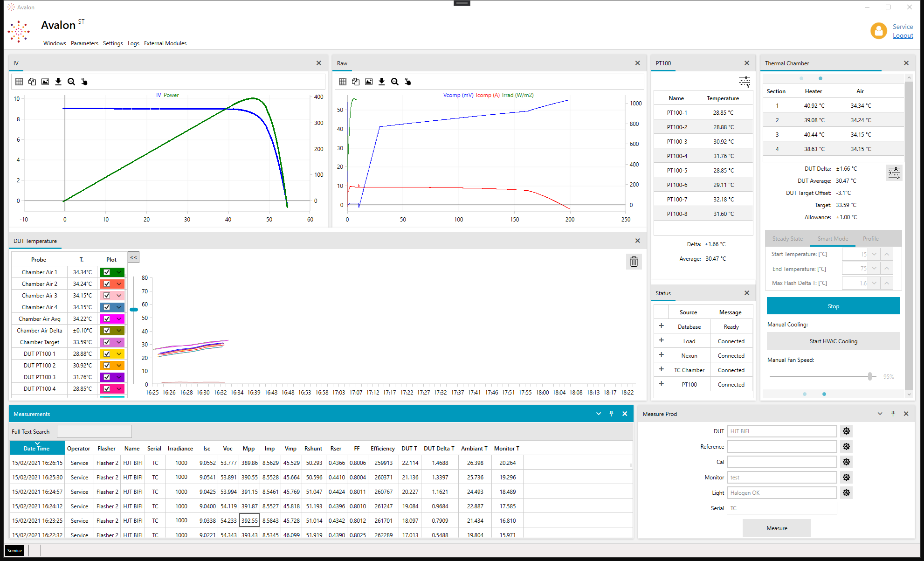Open color dropdown for DUT PT100 4
The image size is (924, 561).
(119, 389)
